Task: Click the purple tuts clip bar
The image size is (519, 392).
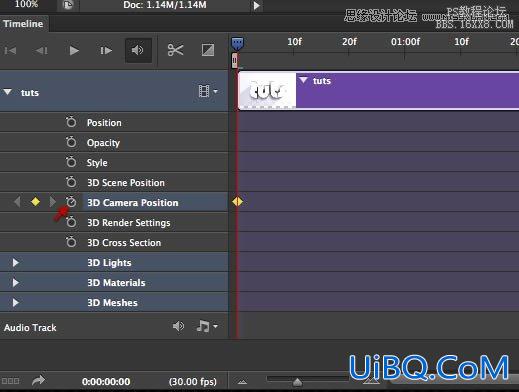Action: tap(407, 91)
